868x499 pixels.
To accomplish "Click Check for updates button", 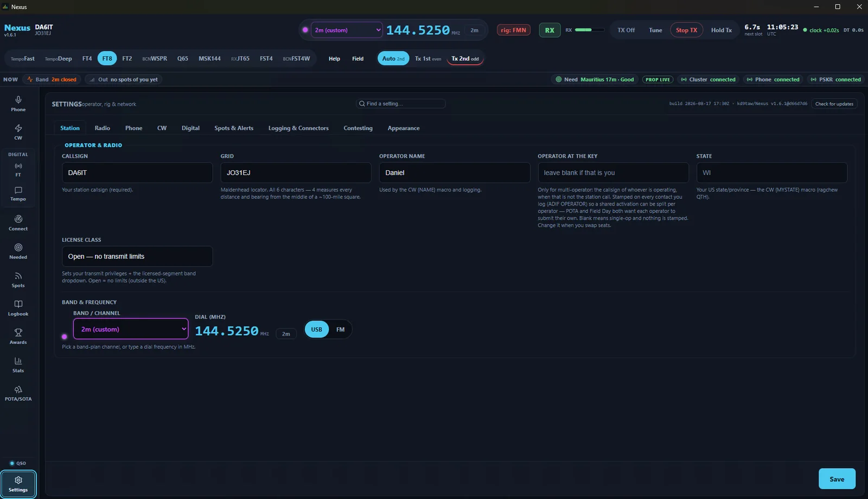I will (x=834, y=104).
